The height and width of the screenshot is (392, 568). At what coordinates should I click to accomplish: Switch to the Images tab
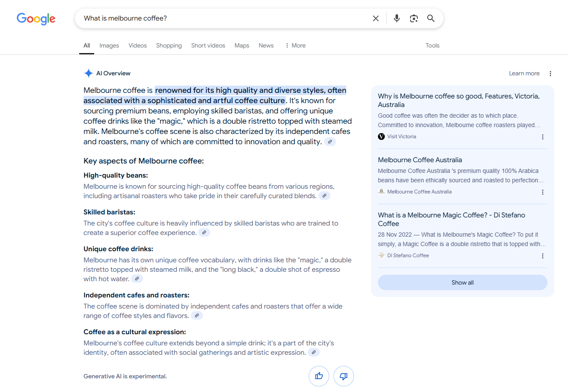pyautogui.click(x=109, y=45)
